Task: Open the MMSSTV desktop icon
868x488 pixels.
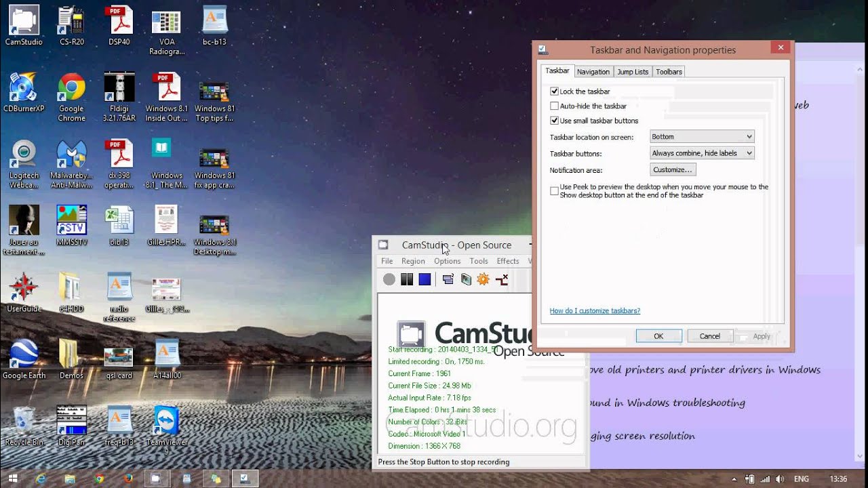Action: coord(71,226)
